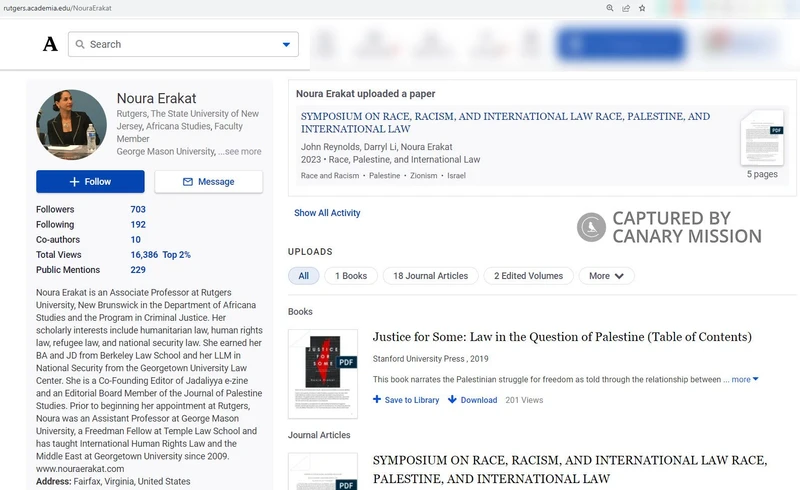
Task: Click the magnifier icon in Search box
Action: 80,44
